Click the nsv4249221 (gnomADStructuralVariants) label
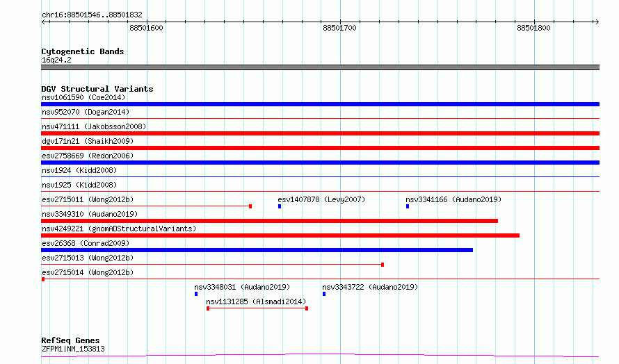Viewport: 619px width, 364px height. (119, 229)
